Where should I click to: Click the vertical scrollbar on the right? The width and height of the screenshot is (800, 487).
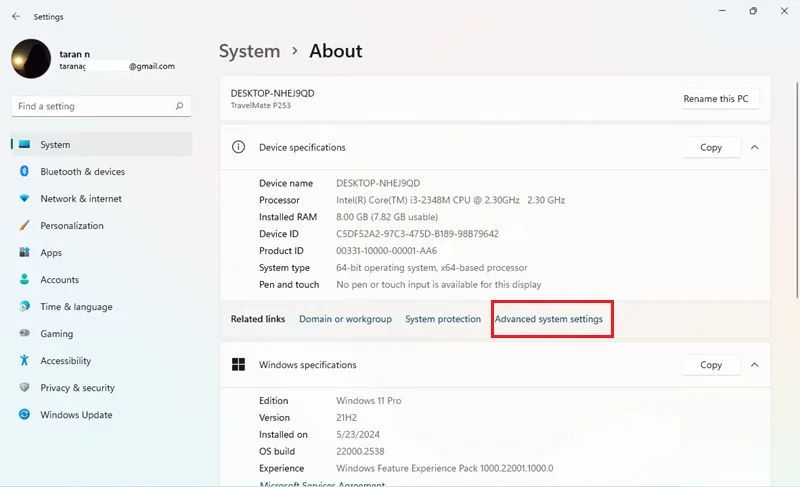click(x=797, y=190)
